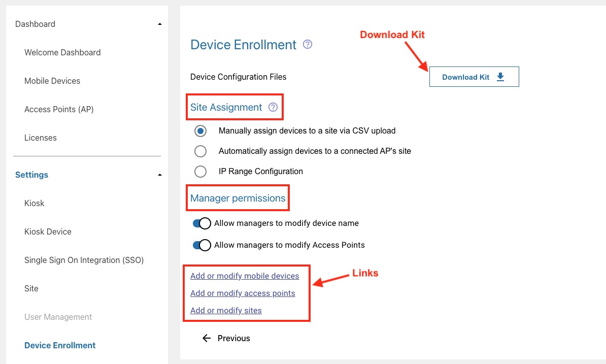Image resolution: width=606 pixels, height=364 pixels.
Task: Collapse the Dashboard section arrow
Action: 160,24
